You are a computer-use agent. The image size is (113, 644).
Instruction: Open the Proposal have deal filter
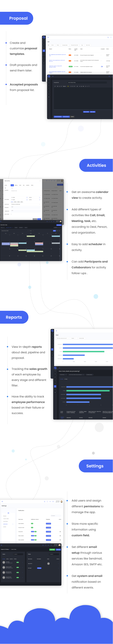tap(74, 45)
